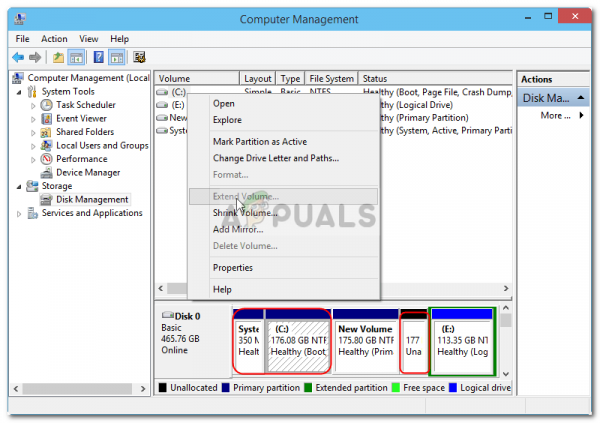
Task: Click the window title bar app icon
Action: point(20,19)
